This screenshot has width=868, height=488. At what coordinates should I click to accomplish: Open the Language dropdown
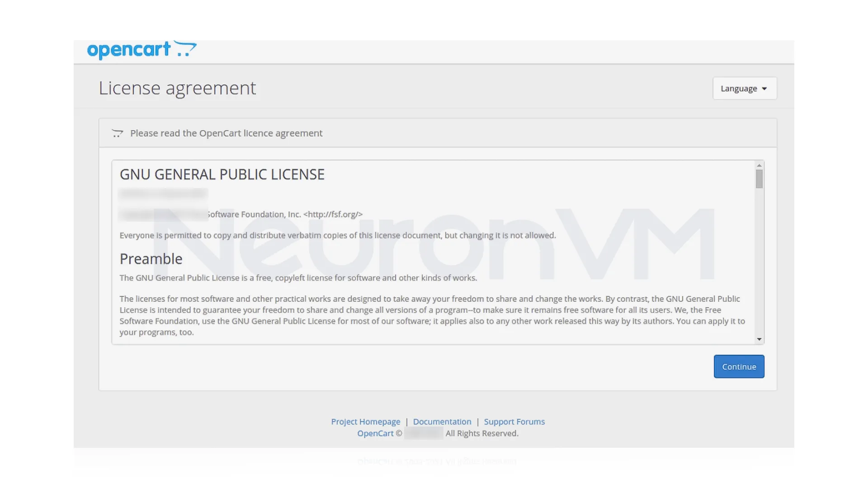[x=745, y=89]
